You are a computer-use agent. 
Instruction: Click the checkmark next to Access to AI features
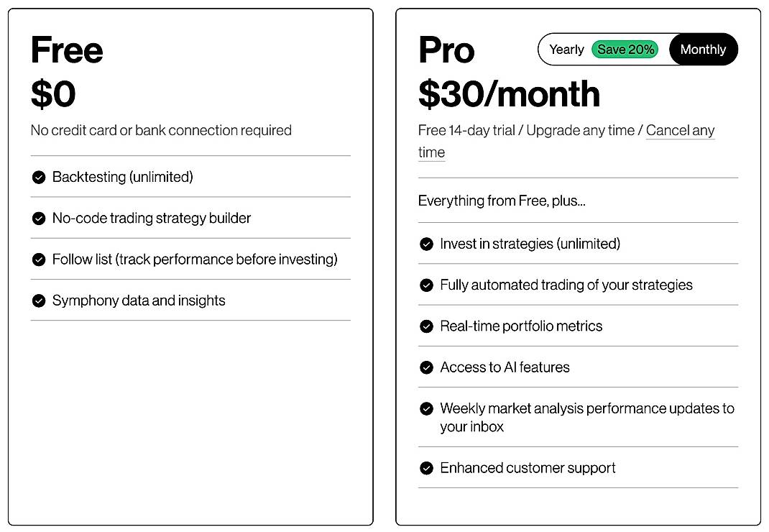(425, 367)
